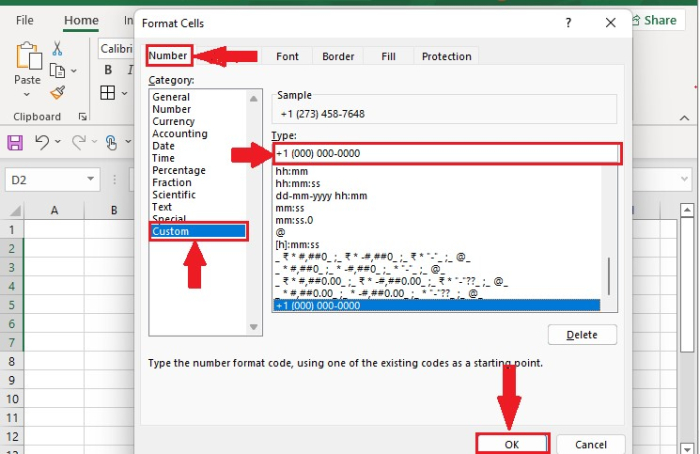Select Fraction category

click(x=171, y=182)
